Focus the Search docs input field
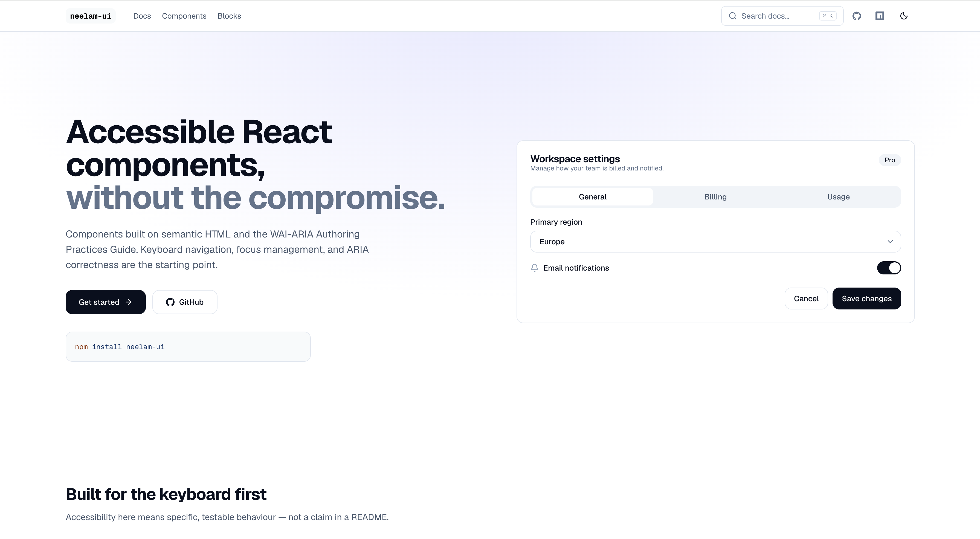The height and width of the screenshot is (539, 980). pos(782,16)
